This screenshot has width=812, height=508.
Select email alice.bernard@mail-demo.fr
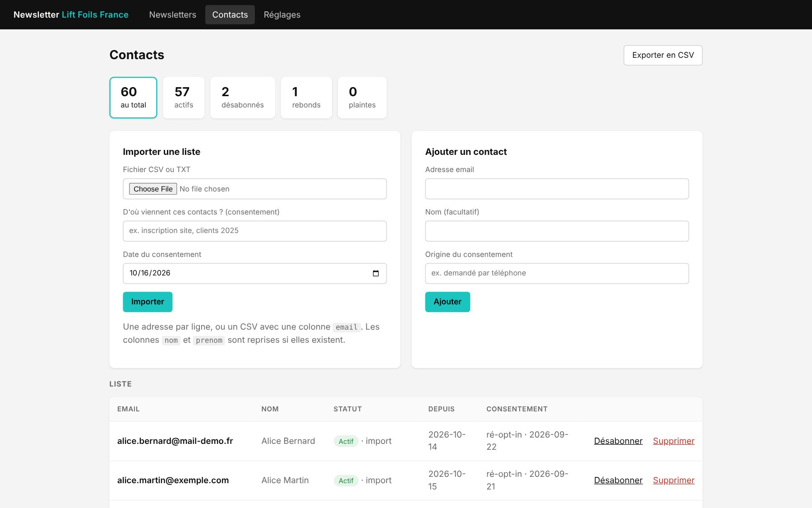pos(175,441)
